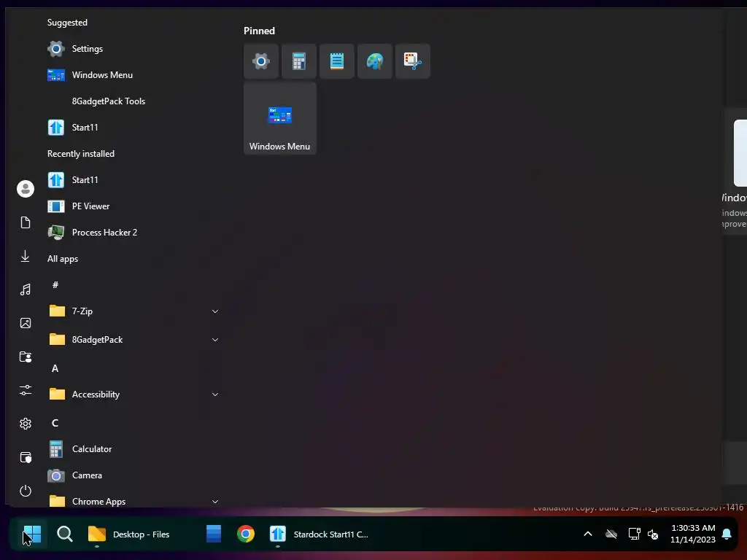
Task: Launch Camera app
Action: click(133, 475)
